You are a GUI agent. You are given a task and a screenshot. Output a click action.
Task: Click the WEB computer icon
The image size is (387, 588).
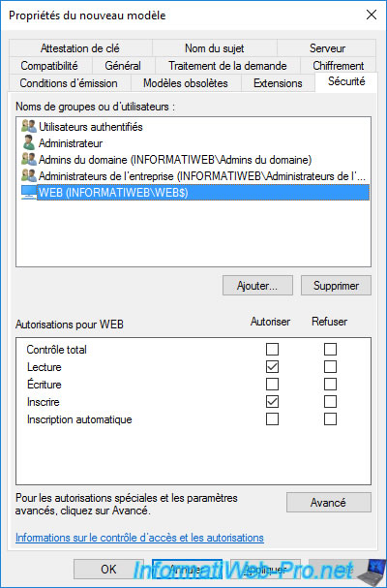[x=29, y=193]
